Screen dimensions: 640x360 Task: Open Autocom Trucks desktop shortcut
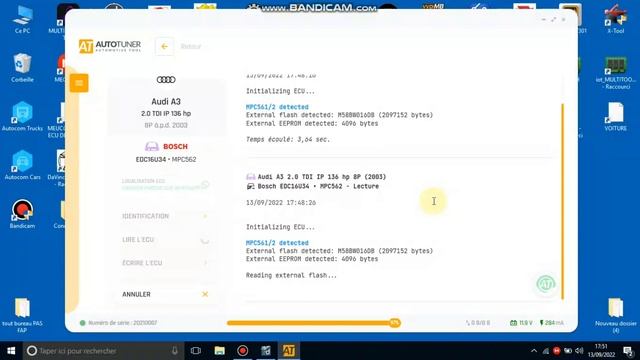pos(22,117)
